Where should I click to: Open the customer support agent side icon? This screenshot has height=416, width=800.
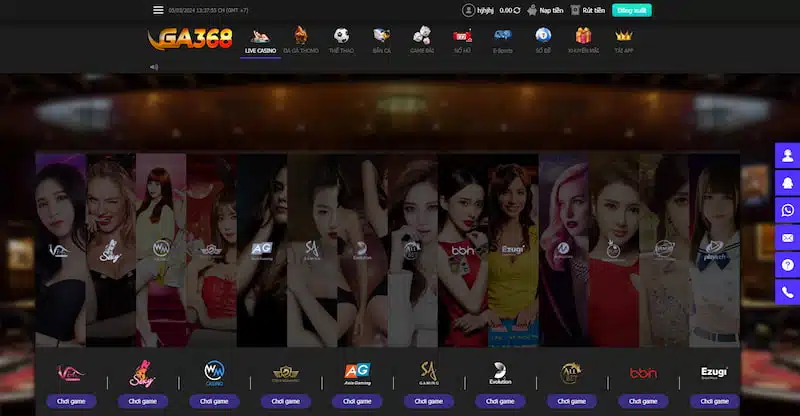787,155
